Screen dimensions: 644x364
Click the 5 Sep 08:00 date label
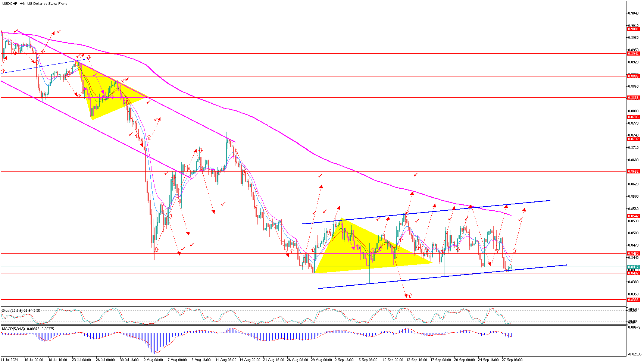[368, 360]
